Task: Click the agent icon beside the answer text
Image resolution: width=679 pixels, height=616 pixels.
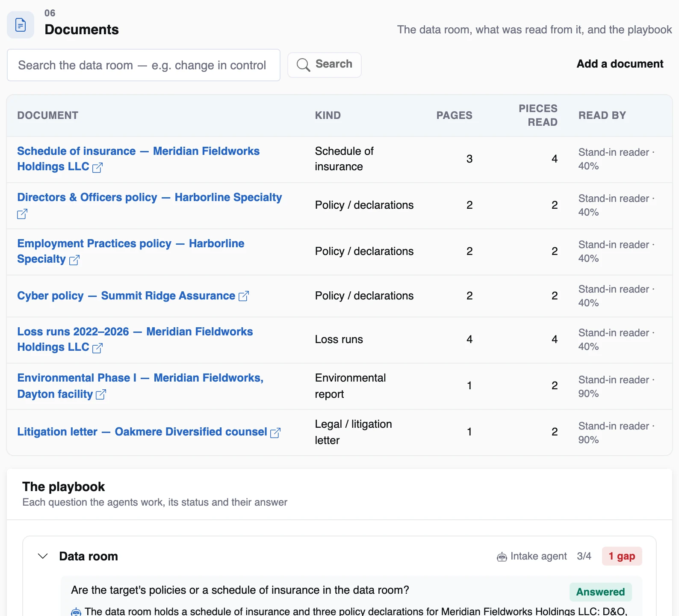Action: (76, 612)
